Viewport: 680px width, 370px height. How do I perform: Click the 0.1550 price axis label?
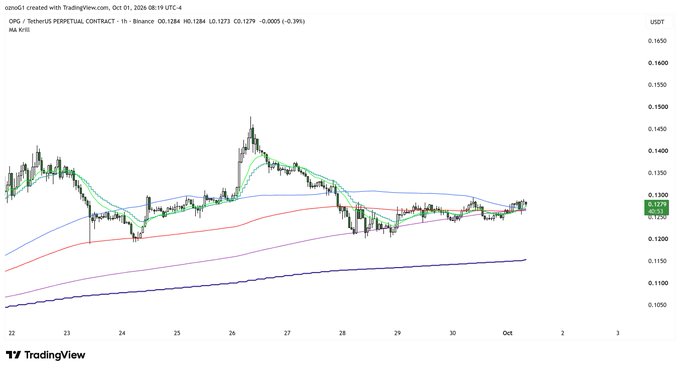657,85
